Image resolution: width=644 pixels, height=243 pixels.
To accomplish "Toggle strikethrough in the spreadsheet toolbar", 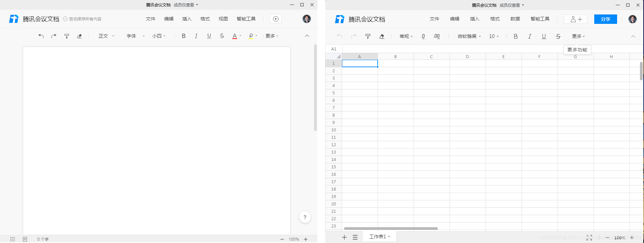I will point(558,36).
